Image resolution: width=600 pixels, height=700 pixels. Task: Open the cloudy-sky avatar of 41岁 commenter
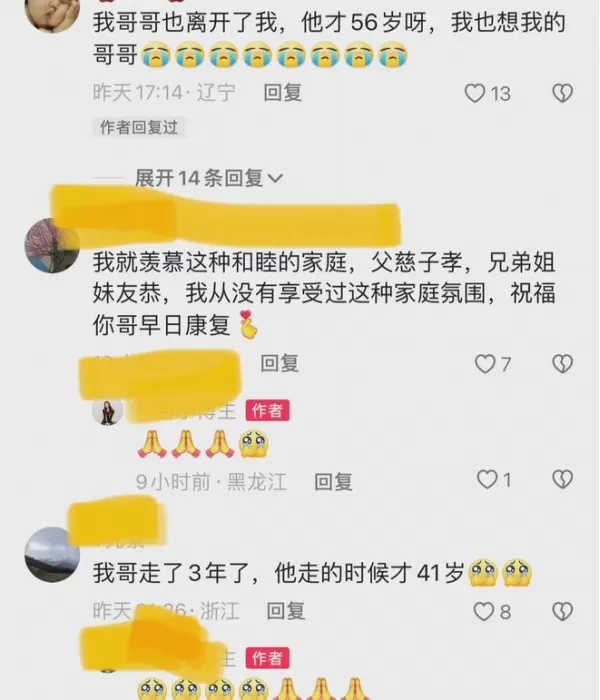[x=52, y=554]
